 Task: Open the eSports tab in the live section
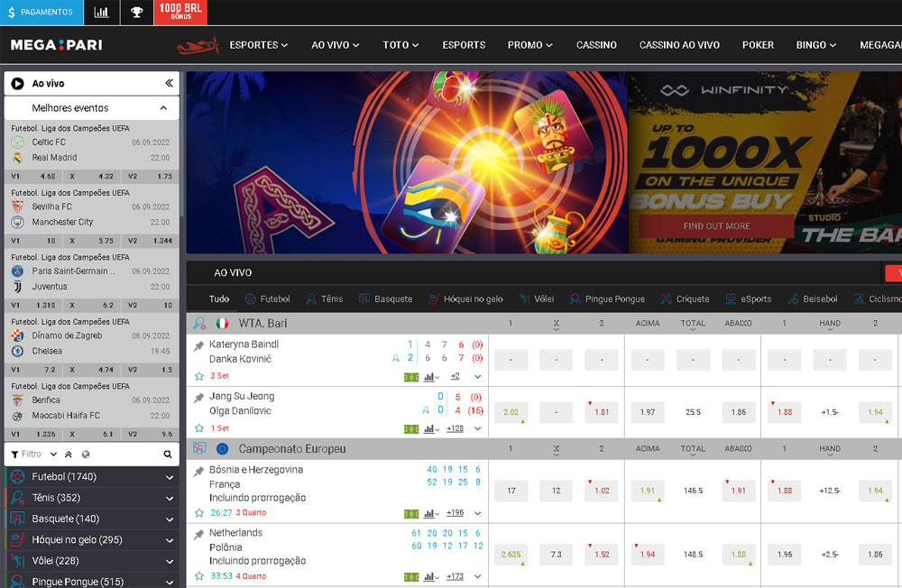coord(749,299)
